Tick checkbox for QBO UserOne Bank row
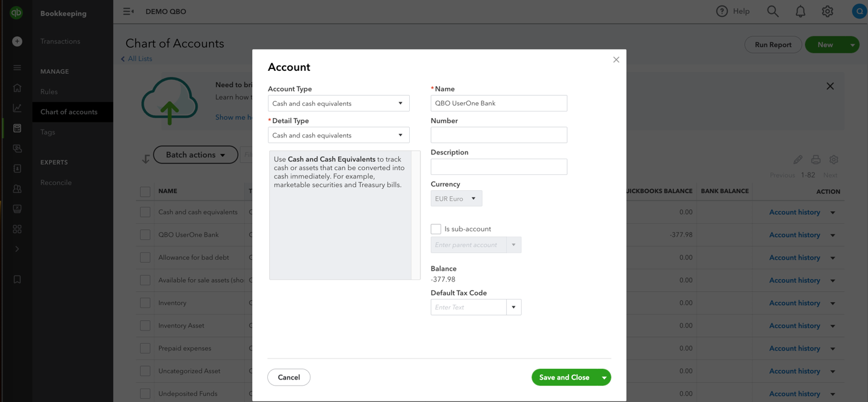This screenshot has width=868, height=402. [145, 235]
